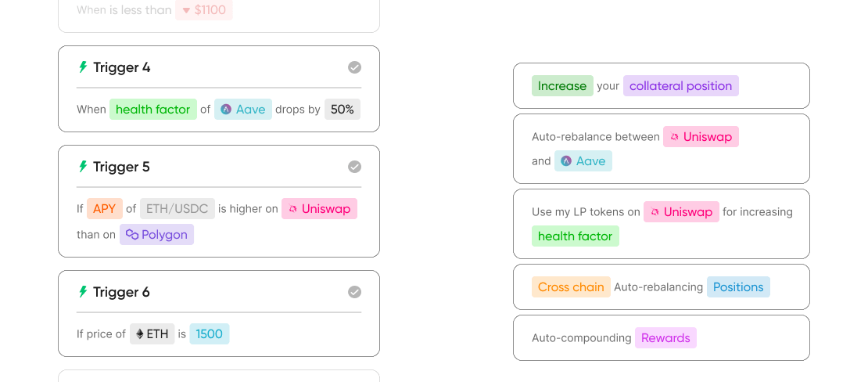Click the Polygon logo icon in Trigger 5

click(x=132, y=235)
